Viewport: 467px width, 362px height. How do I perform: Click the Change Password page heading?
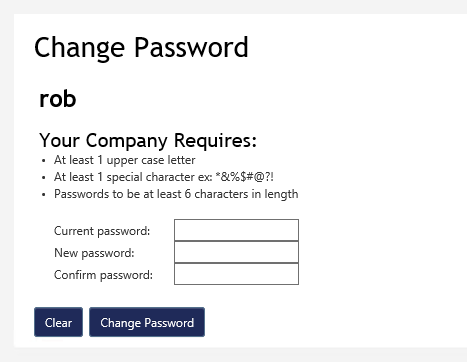tap(141, 48)
